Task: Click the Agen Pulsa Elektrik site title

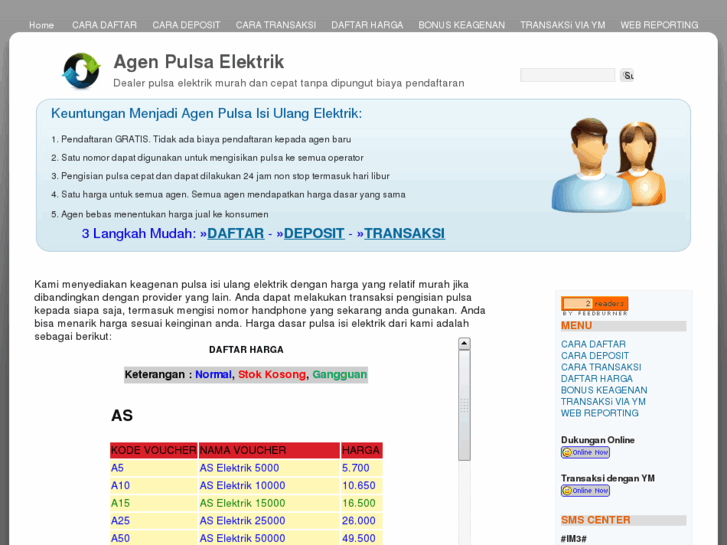Action: [x=199, y=62]
